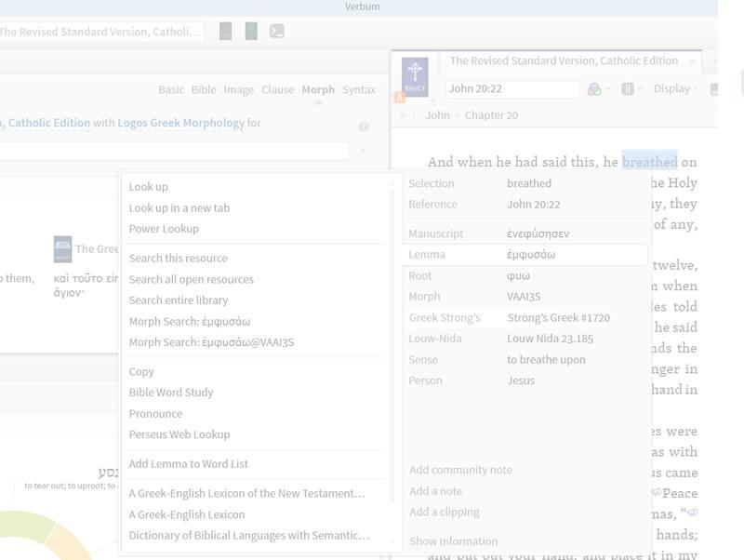Screen dimensions: 744x560
Task: Click Add a note
Action: point(435,491)
